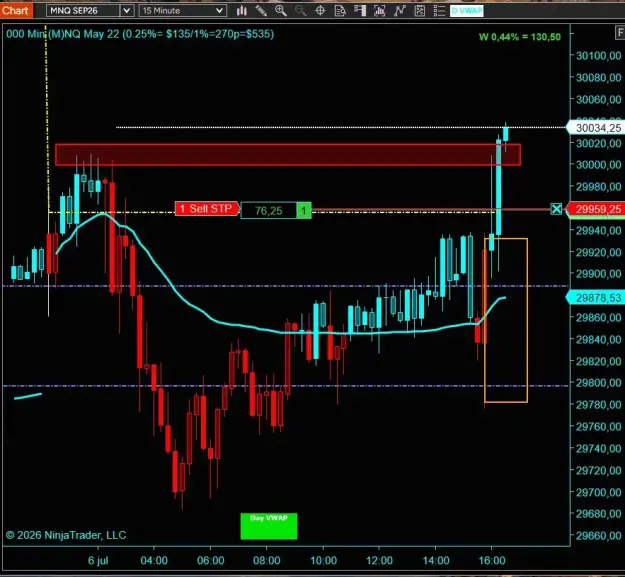Screen dimensions: 625x577
Task: Click the 2026 NinjaTrader, LLC copyright text
Action: coord(66,535)
